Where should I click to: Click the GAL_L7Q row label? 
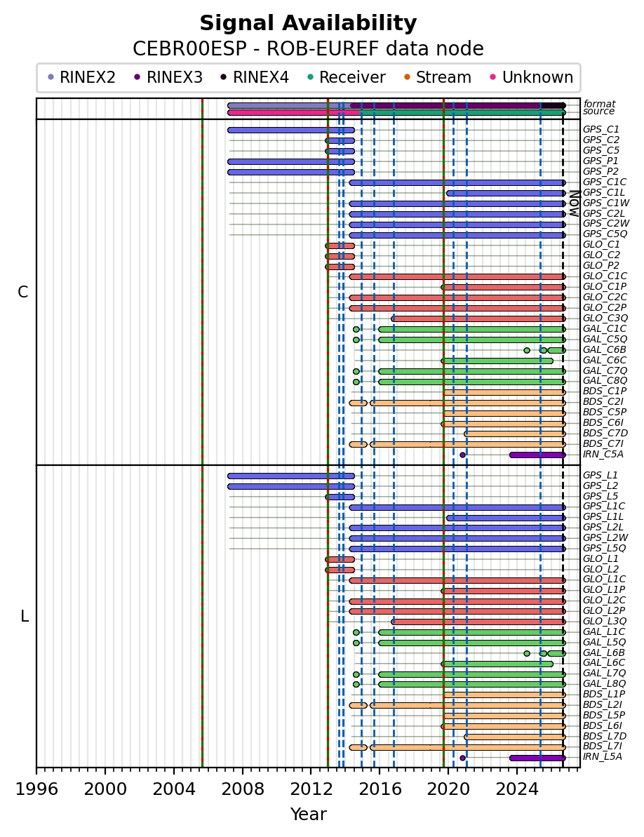[605, 673]
